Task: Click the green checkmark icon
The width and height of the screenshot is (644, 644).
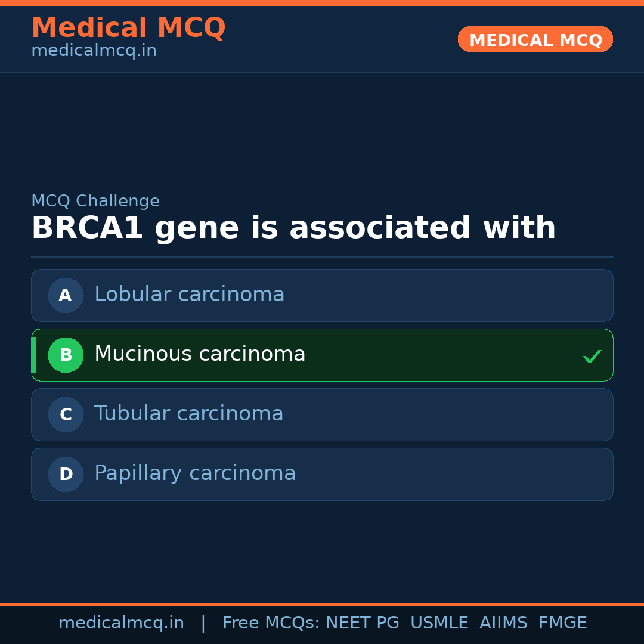Action: tap(592, 356)
